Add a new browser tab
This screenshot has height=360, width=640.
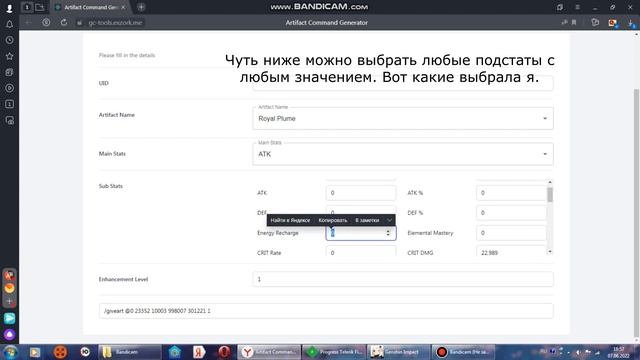click(141, 7)
